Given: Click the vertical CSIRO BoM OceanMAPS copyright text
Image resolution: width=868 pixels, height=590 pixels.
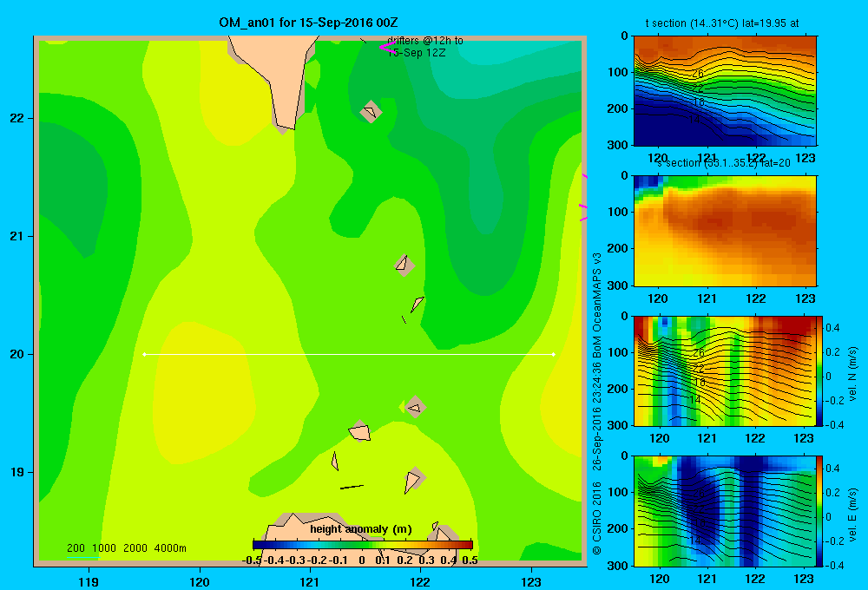Looking at the screenshot, I should coord(597,403).
